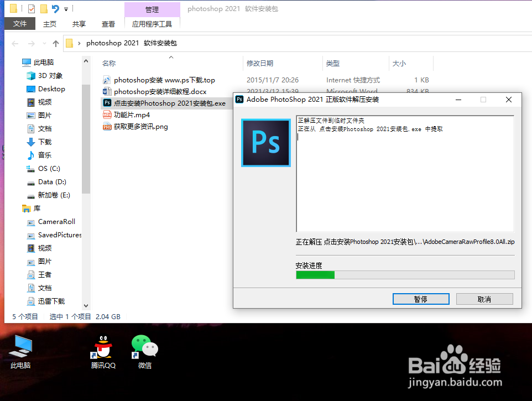Click the forward navigation arrow

pos(31,44)
